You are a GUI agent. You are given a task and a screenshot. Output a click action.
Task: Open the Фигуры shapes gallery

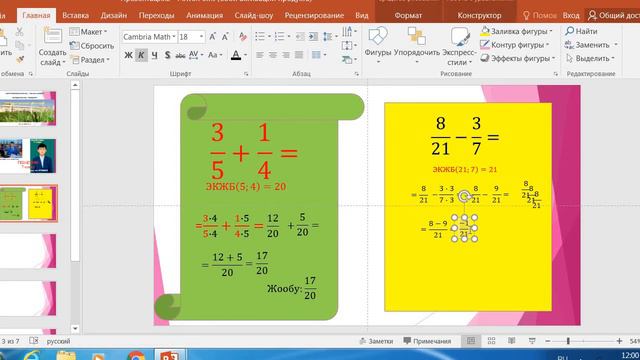[378, 46]
